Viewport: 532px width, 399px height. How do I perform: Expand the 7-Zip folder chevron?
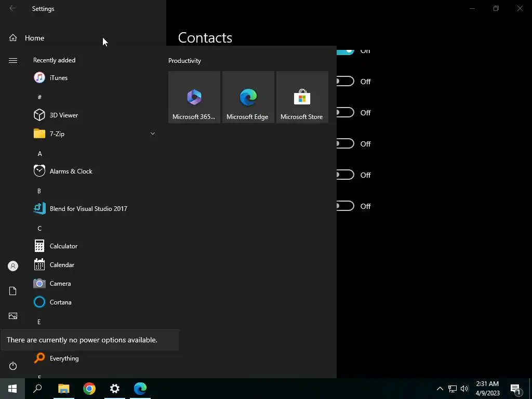153,134
